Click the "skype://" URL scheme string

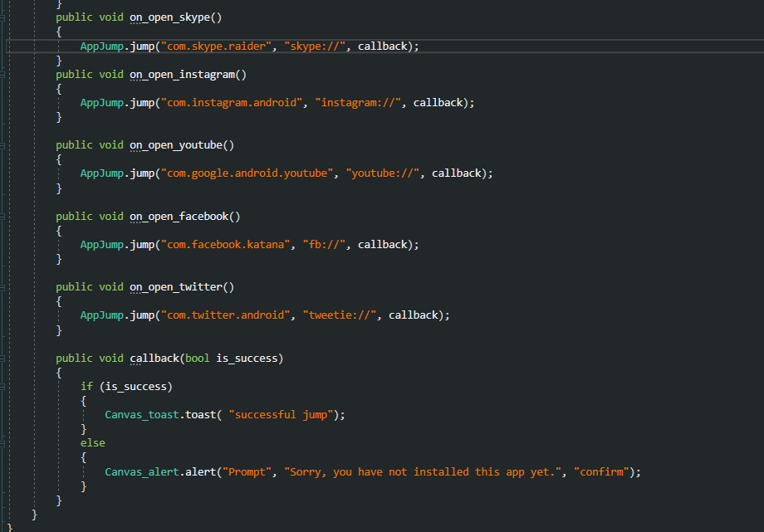[315, 46]
